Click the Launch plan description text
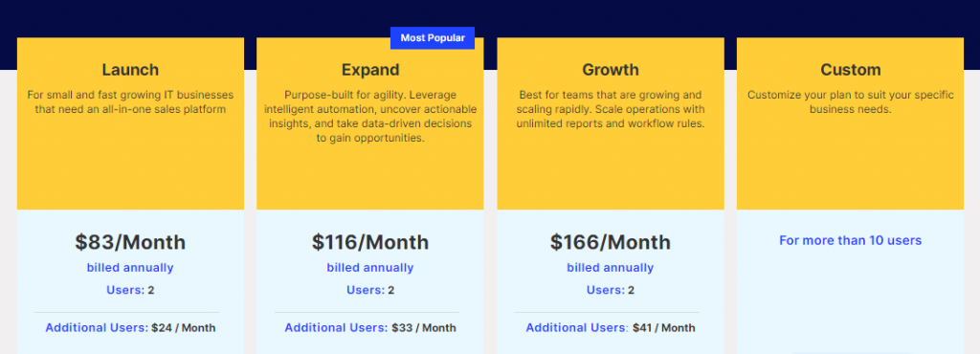Viewport: 980px width, 354px height. (x=130, y=102)
